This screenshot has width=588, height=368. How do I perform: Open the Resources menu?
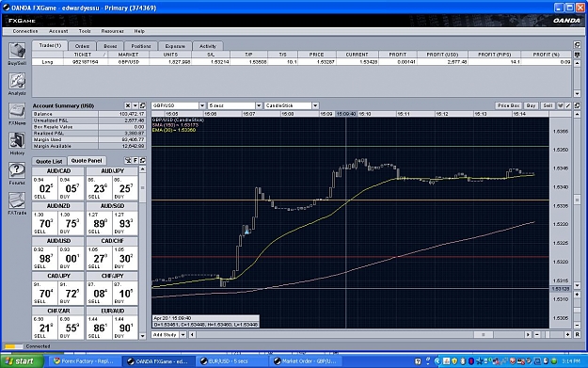click(113, 31)
